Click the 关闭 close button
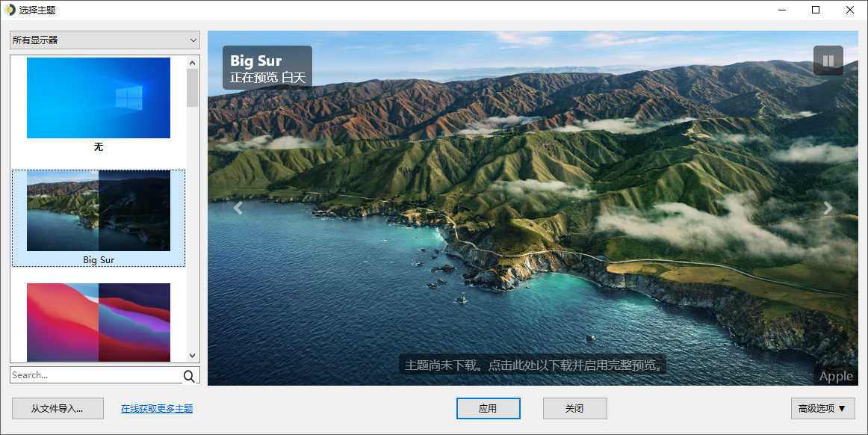Screen dimensions: 868x435 pos(574,408)
